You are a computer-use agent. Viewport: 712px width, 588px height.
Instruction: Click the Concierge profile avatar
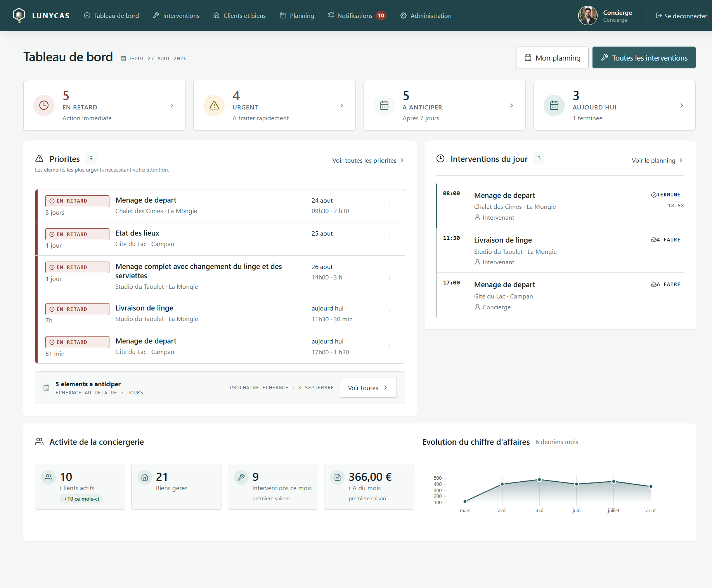point(588,16)
